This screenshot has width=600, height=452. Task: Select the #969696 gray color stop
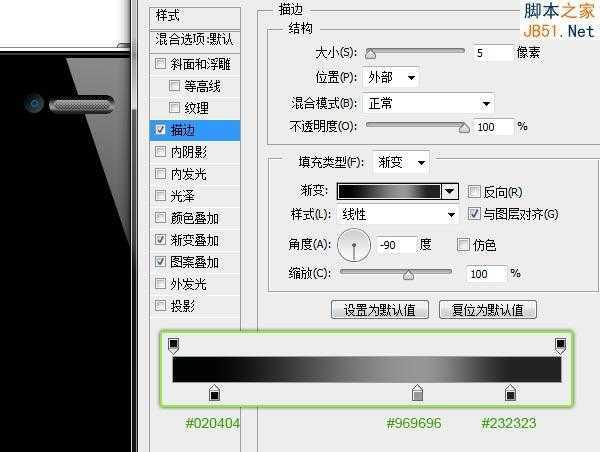[417, 393]
